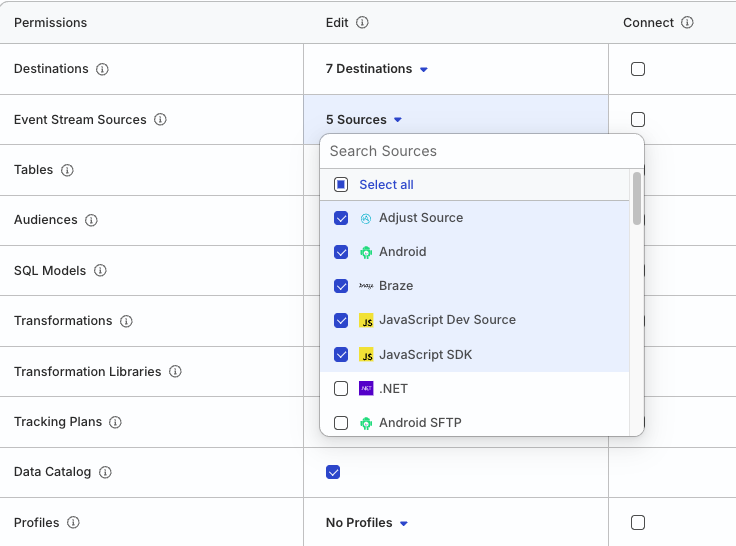Click the Android robot icon
Image resolution: width=736 pixels, height=546 pixels.
tap(366, 252)
